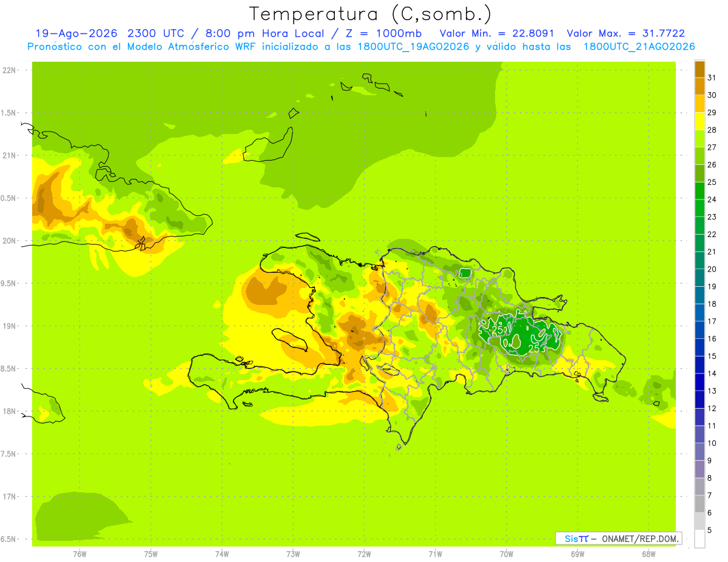Screen dimensions: 728x562
Task: Click the '22N' latitude label
Action: pos(10,70)
